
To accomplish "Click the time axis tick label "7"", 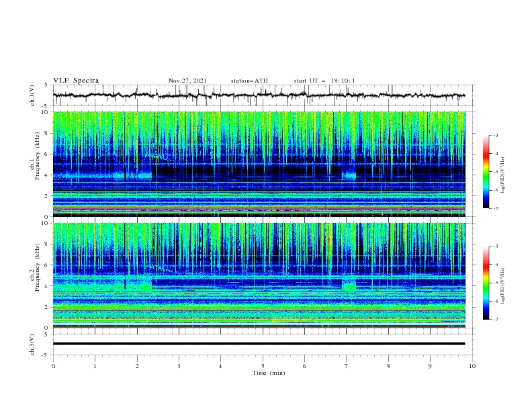I will pos(347,366).
